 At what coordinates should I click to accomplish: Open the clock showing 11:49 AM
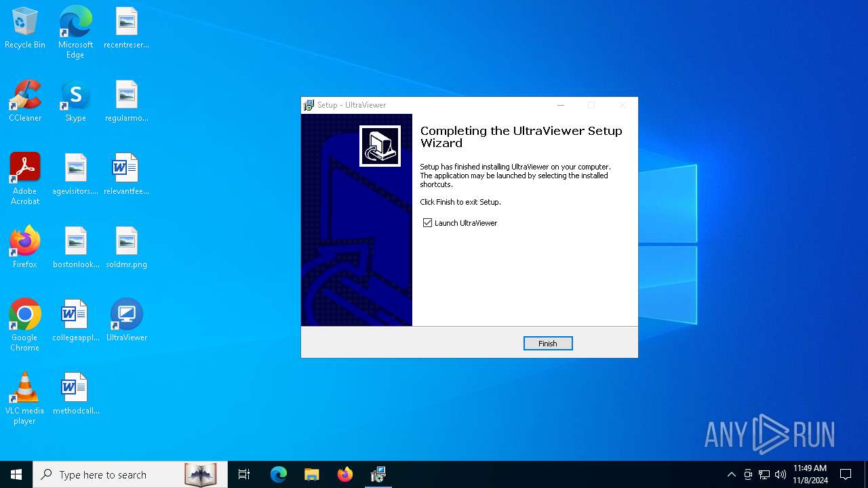coord(810,474)
